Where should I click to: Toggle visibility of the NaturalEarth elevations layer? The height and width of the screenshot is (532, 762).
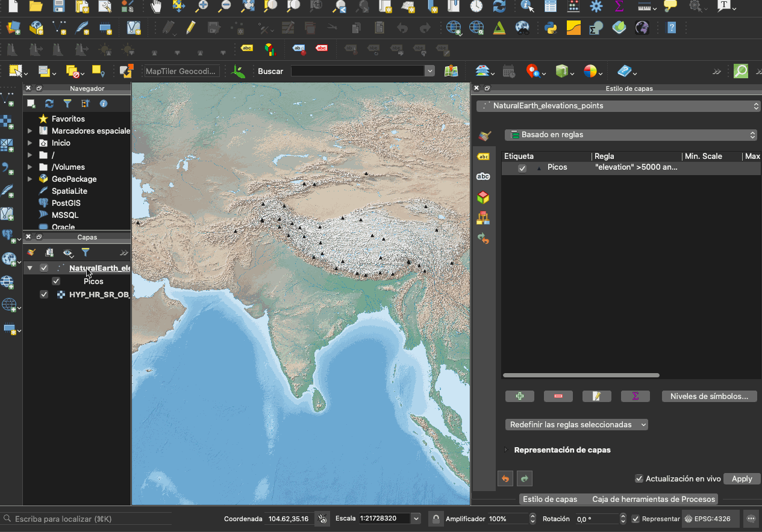pos(44,268)
